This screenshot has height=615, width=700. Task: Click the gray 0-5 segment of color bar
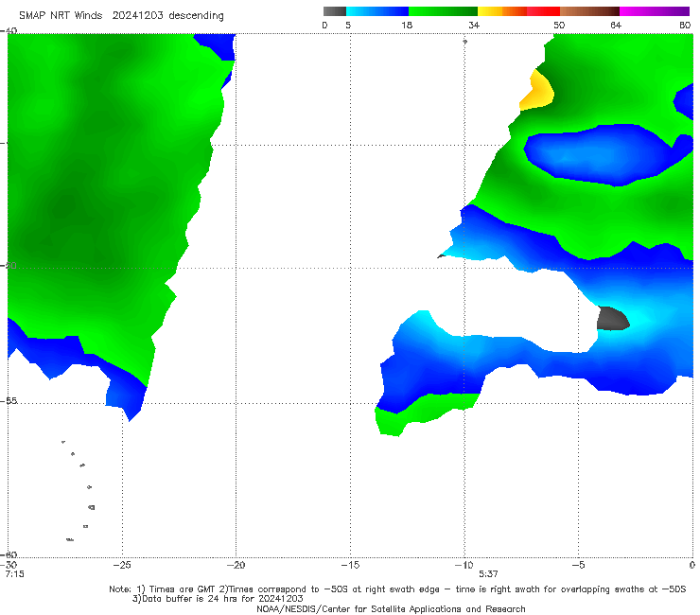point(335,11)
